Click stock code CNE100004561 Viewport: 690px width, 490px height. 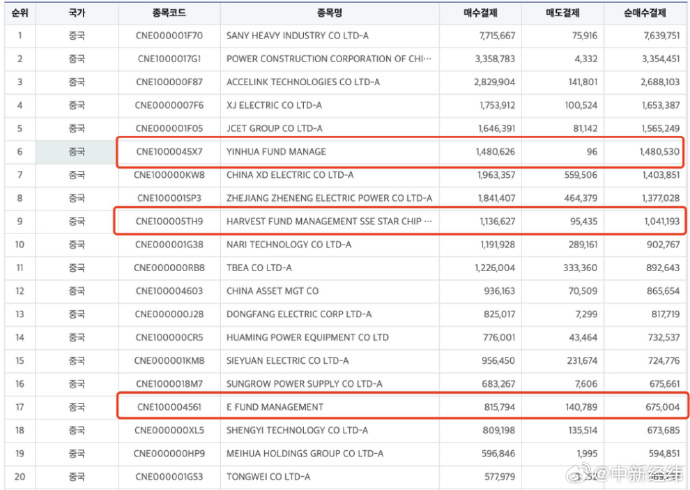pyautogui.click(x=168, y=407)
